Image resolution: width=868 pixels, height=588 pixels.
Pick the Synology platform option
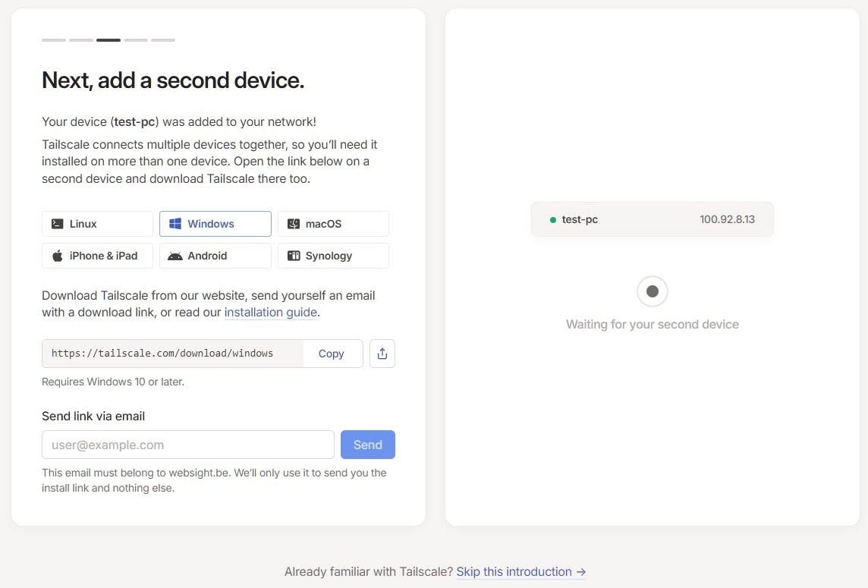click(x=333, y=256)
